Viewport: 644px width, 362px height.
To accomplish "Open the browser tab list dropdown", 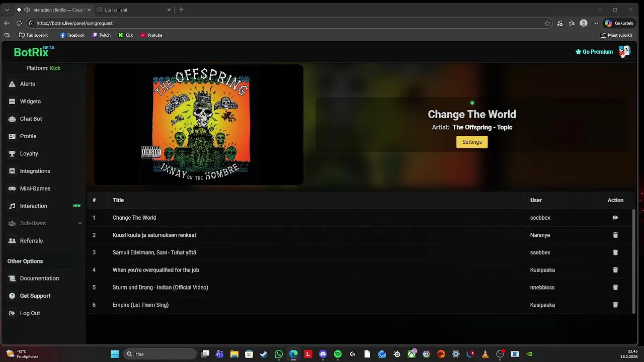I will [x=7, y=10].
